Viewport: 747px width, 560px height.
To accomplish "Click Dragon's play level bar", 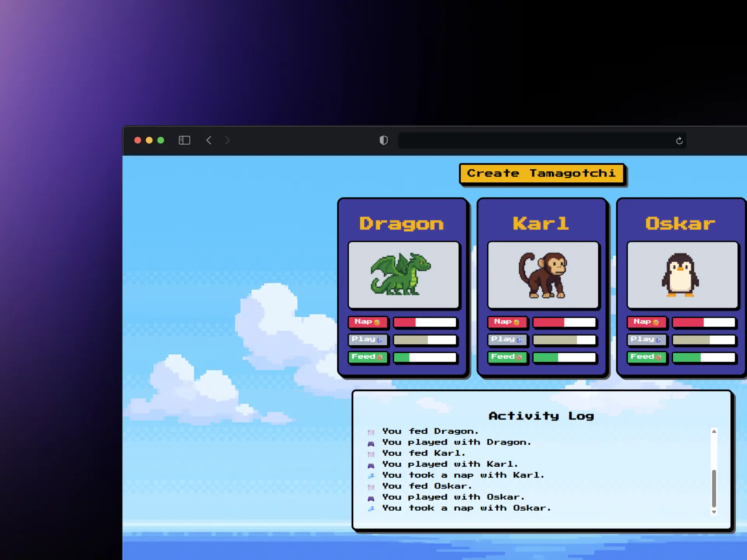I will pyautogui.click(x=425, y=340).
